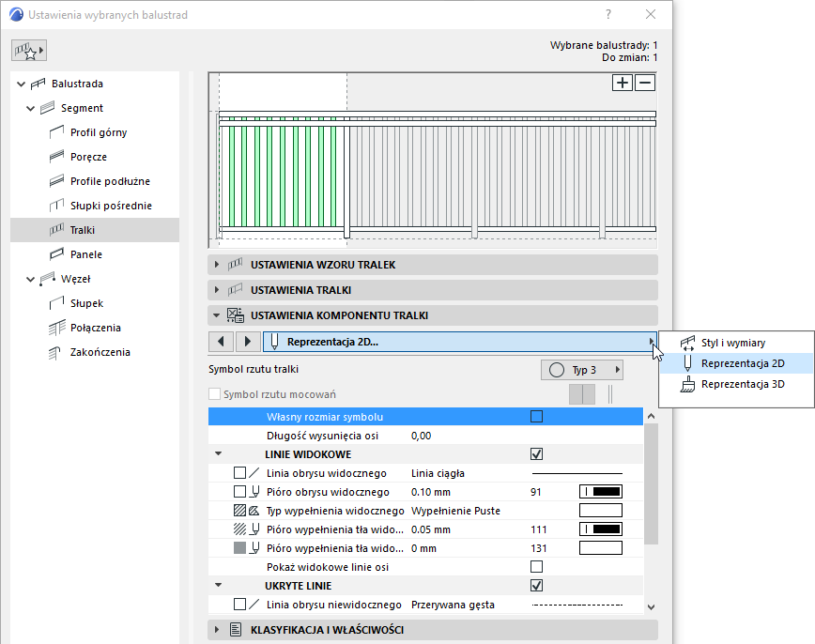Select the Zakończenia endings icon

pos(55,352)
